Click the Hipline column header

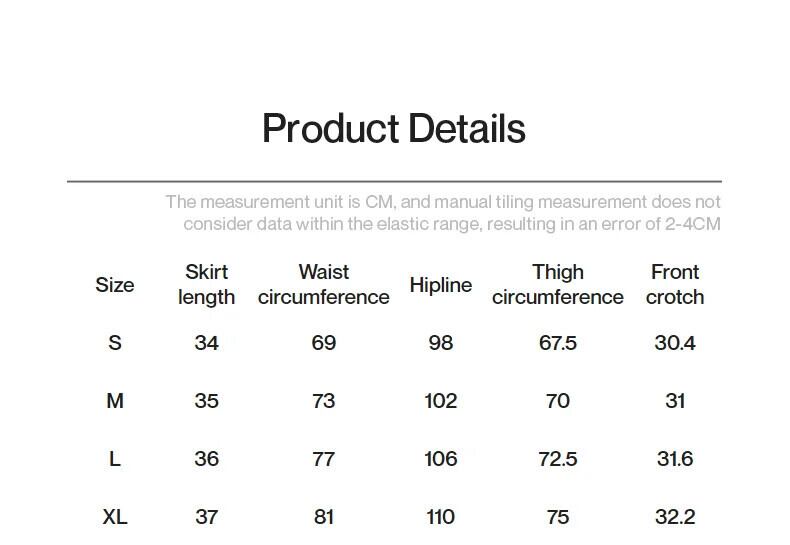(440, 285)
